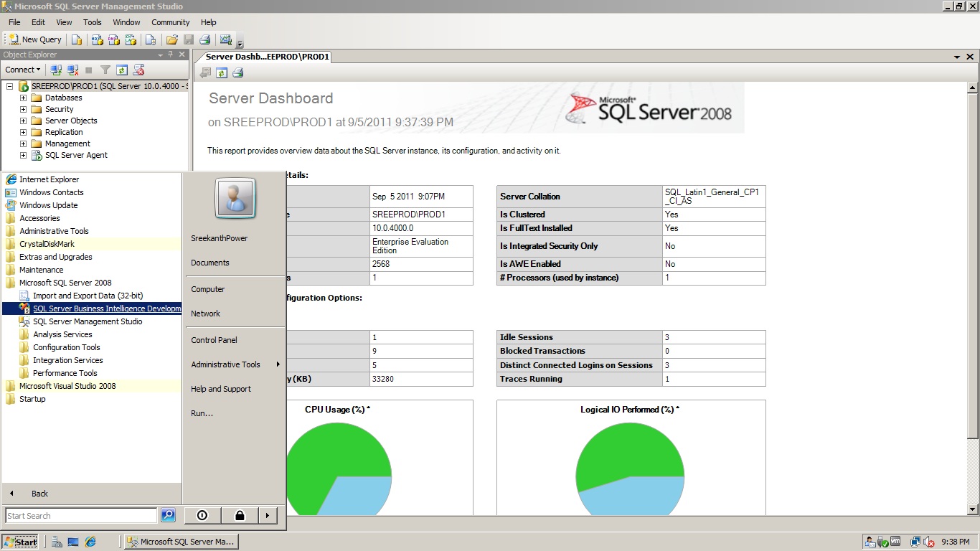Click the lock computer button
Viewport: 980px width, 551px height.
(239, 515)
